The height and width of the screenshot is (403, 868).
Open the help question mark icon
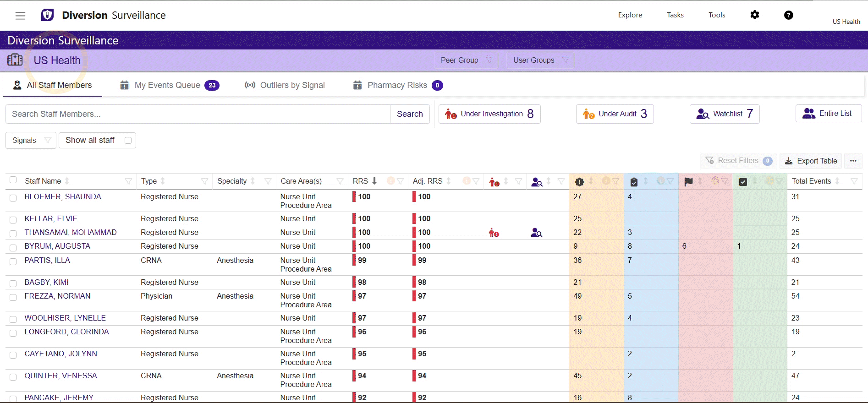pos(788,15)
